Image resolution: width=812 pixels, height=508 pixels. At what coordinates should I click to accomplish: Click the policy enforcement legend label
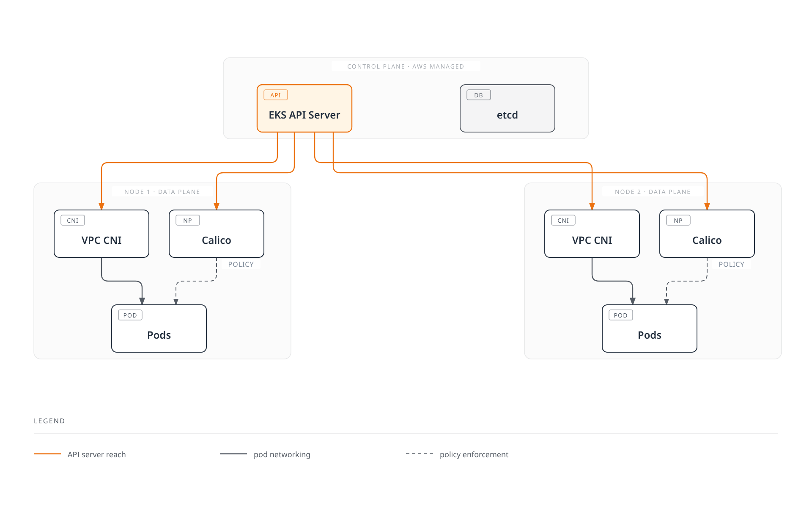point(474,454)
